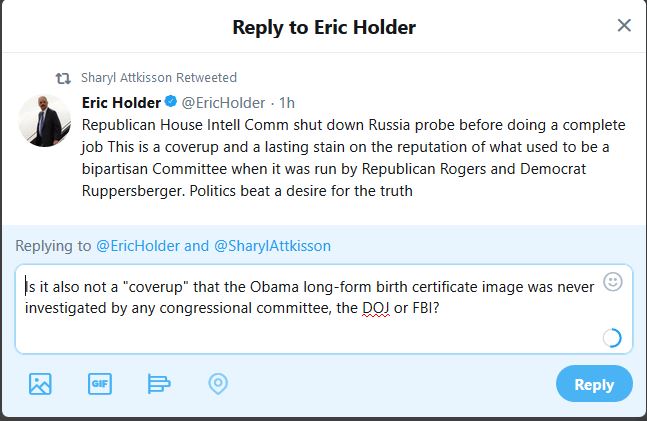
Task: Open the GIF picker
Action: click(99, 384)
